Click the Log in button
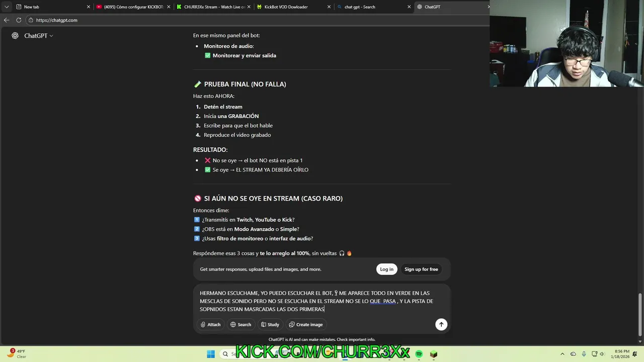644x362 pixels. pos(386,269)
